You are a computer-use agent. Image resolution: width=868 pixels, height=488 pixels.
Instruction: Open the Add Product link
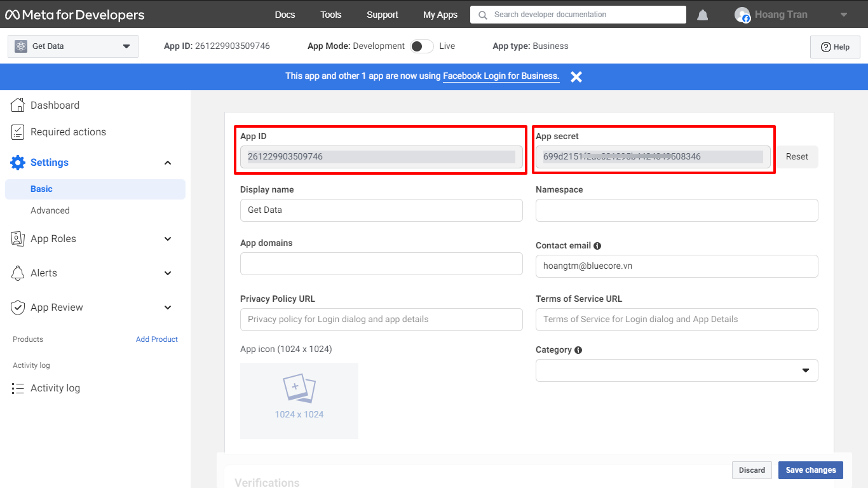(157, 339)
